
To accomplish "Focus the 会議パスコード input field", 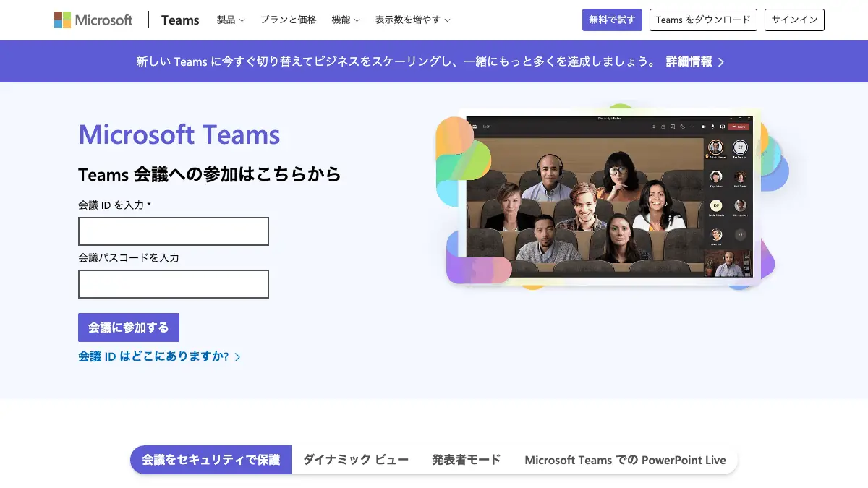I will [x=174, y=284].
